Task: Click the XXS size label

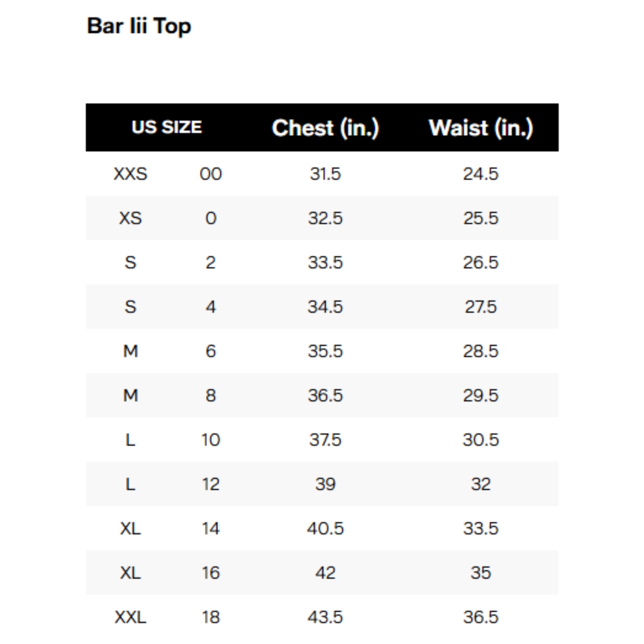Action: tap(130, 174)
